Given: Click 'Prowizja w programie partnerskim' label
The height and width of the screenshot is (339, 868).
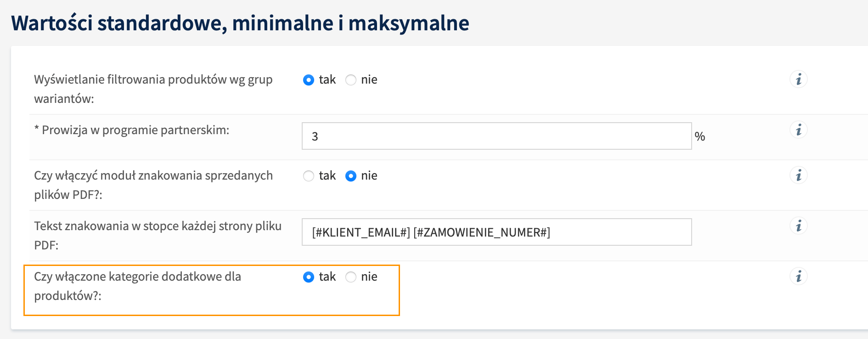Looking at the screenshot, I should [x=135, y=130].
